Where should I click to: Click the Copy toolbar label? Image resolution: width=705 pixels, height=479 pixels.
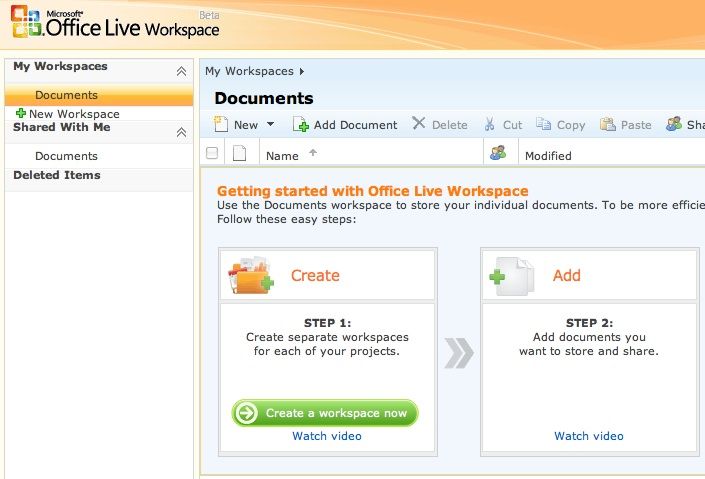[571, 125]
